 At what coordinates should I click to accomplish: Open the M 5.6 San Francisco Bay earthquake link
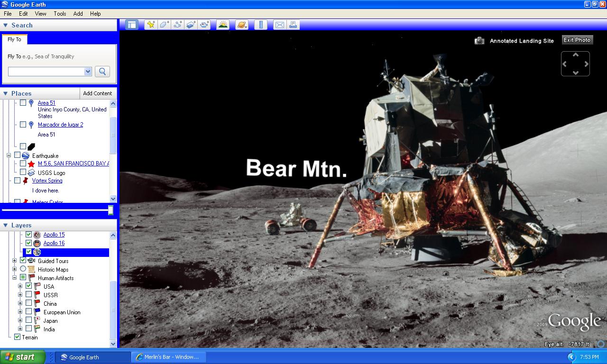(x=74, y=164)
